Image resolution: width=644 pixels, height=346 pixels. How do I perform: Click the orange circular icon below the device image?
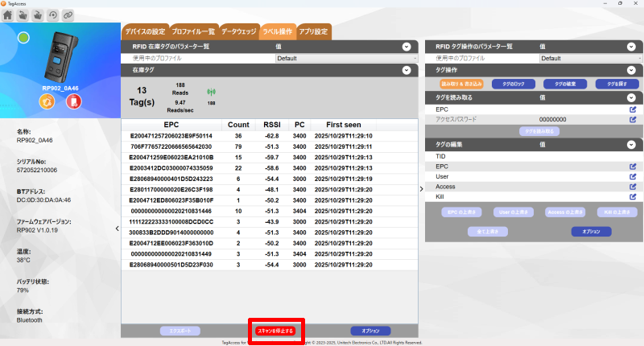pyautogui.click(x=47, y=101)
